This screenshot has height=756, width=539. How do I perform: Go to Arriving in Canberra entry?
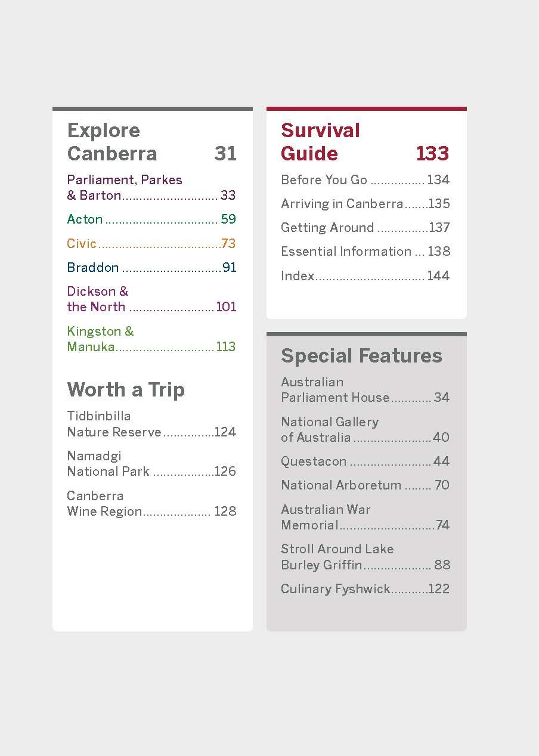[x=365, y=204]
